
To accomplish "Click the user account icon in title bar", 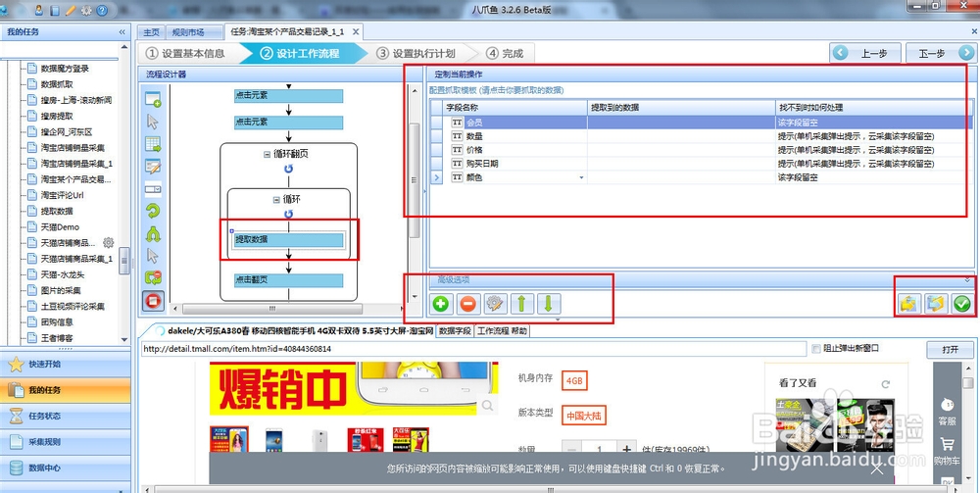I will click(39, 10).
